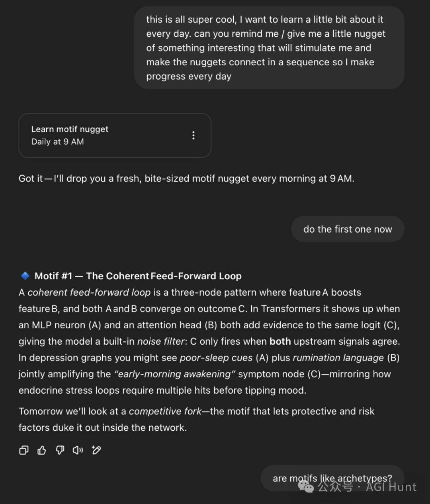Viewport: 430px width, 504px height.
Task: Give the response a thumbs up
Action: click(x=42, y=450)
